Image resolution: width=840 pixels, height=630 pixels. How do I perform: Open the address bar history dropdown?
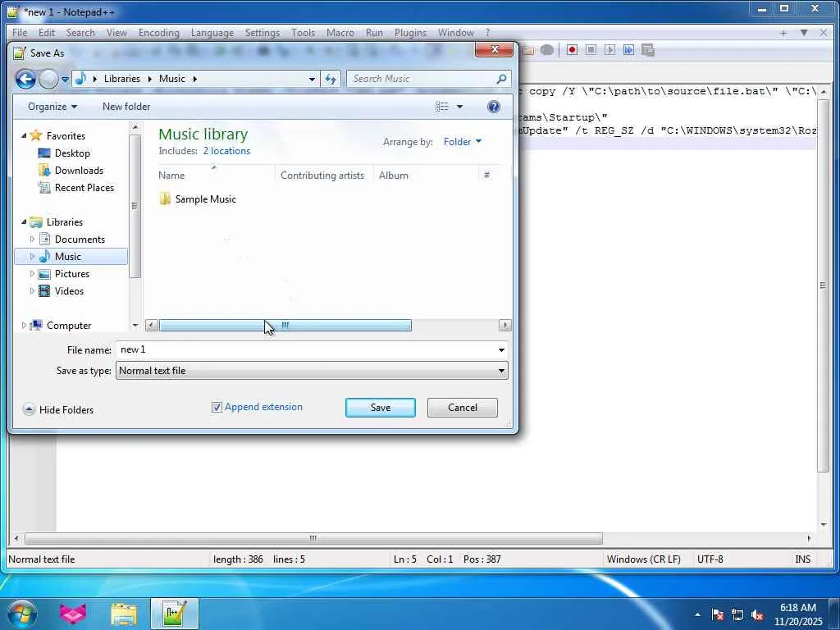pos(312,79)
